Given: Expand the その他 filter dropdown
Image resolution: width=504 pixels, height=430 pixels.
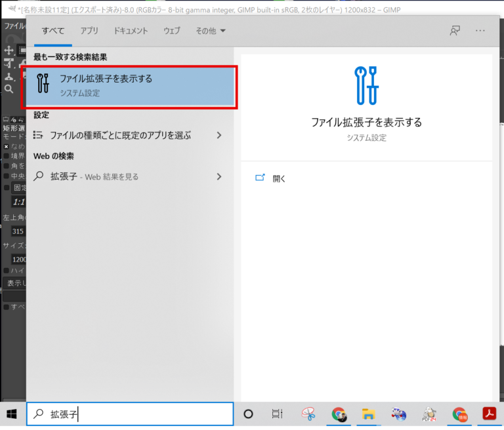Looking at the screenshot, I should (x=211, y=31).
